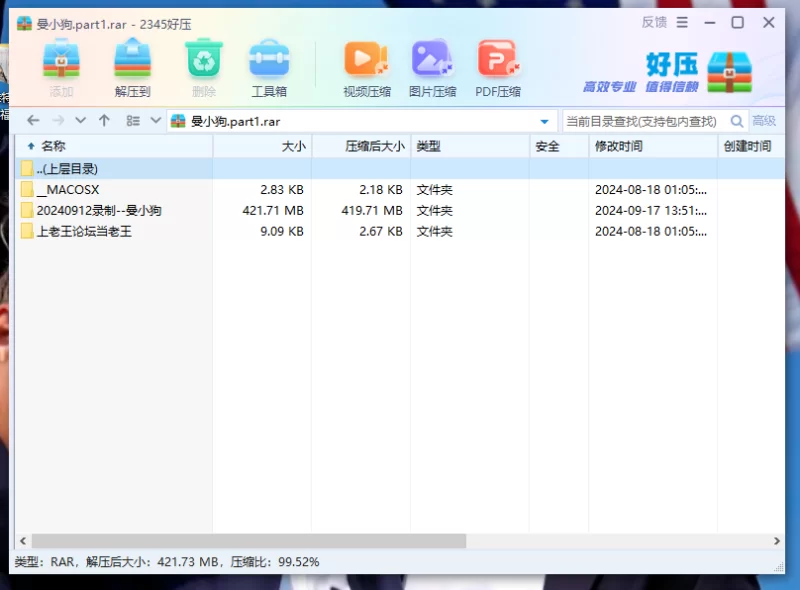Click the Add (添加) archive icon
The image size is (800, 590).
pyautogui.click(x=61, y=60)
